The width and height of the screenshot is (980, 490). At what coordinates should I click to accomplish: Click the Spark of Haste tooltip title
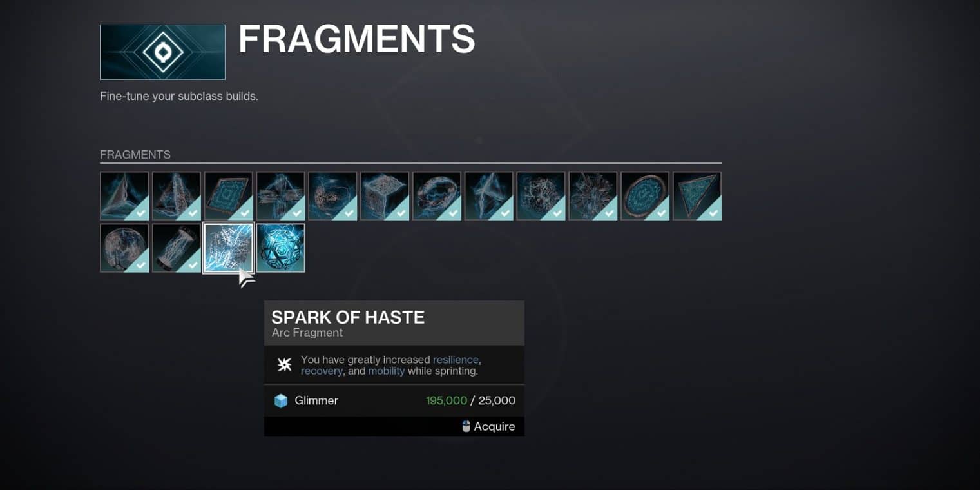click(348, 317)
